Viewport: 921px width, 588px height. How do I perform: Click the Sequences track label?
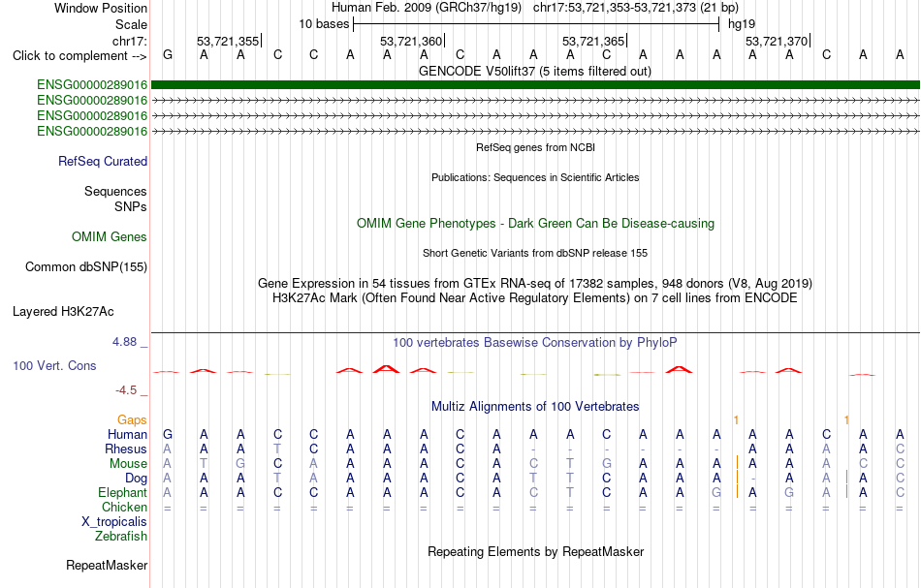[x=115, y=191]
